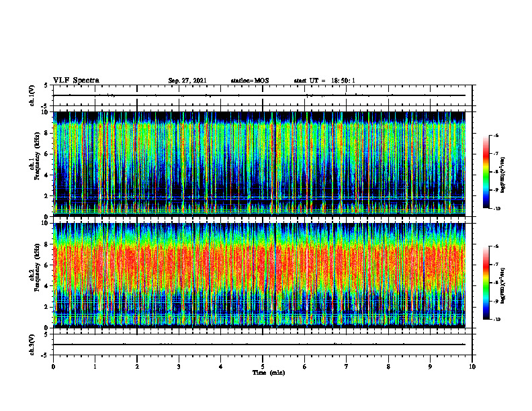This screenshot has width=532, height=411.
Task: Click the "8" minute tick label
Action: tap(388, 367)
